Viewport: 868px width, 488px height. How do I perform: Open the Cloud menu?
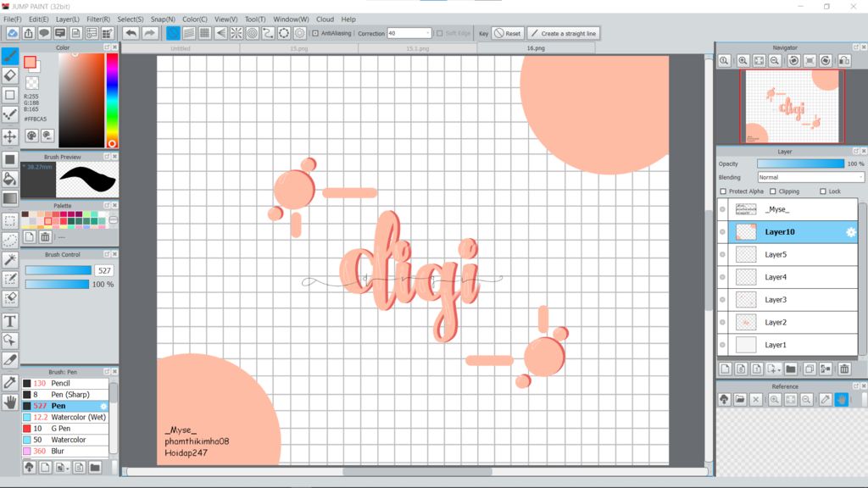coord(325,19)
